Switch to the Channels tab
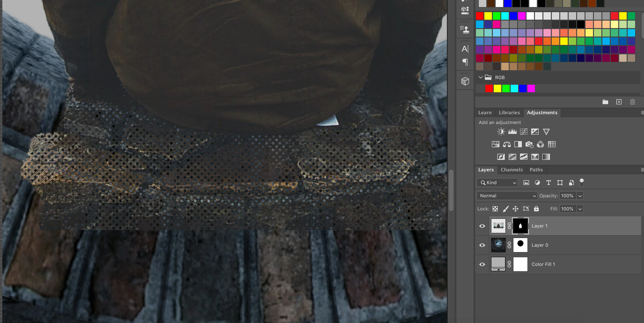Image resolution: width=644 pixels, height=323 pixels. pyautogui.click(x=512, y=169)
